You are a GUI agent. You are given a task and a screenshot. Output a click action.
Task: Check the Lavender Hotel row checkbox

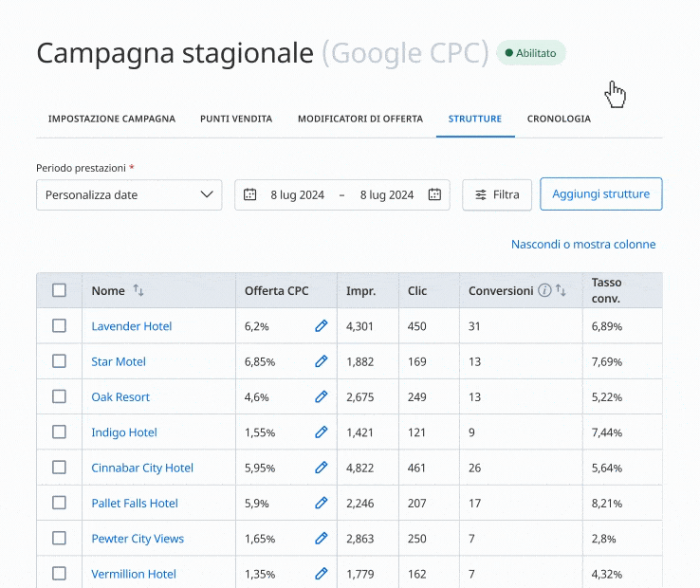point(60,326)
